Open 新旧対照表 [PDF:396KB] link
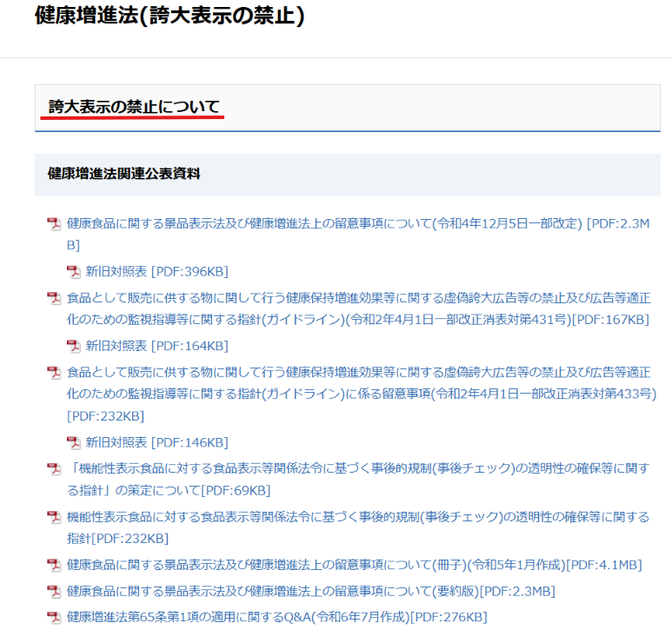This screenshot has height=643, width=672. 156,272
